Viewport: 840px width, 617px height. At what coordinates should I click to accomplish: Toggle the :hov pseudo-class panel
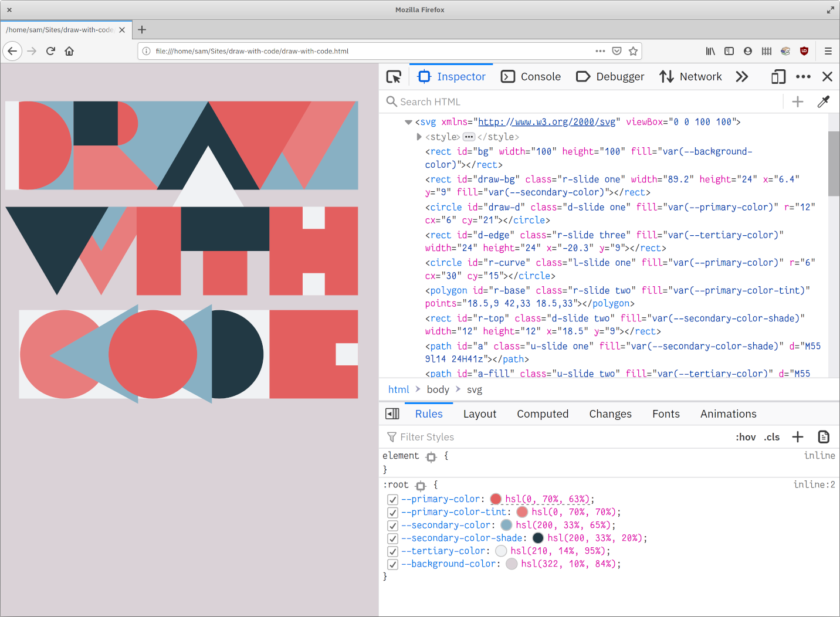(x=746, y=437)
